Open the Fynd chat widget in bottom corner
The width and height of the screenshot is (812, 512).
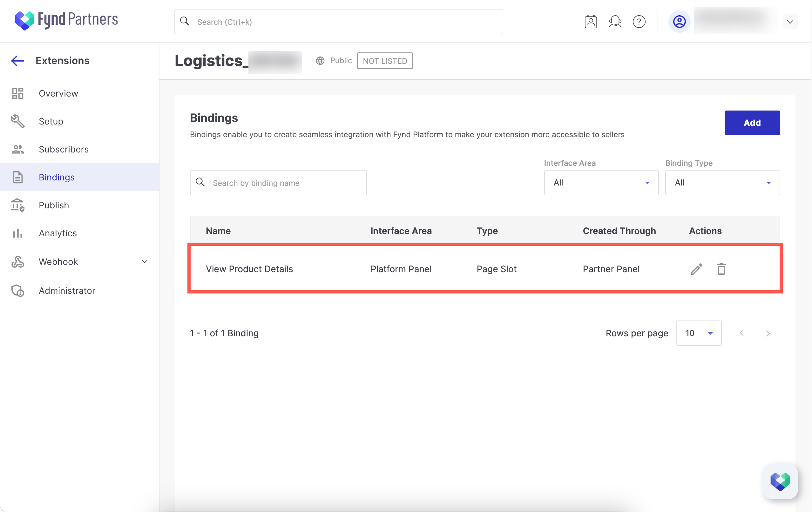(x=780, y=481)
